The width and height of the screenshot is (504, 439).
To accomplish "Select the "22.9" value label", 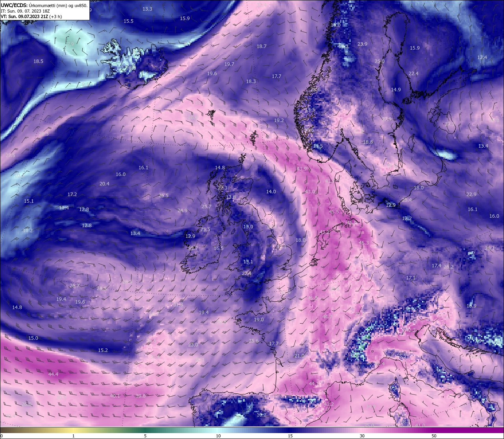I will 471,194.
